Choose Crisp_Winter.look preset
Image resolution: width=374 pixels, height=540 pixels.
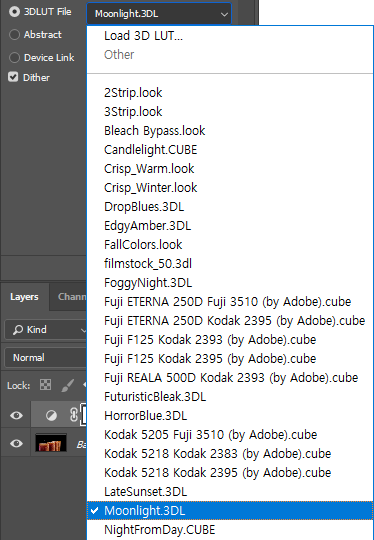(230, 187)
